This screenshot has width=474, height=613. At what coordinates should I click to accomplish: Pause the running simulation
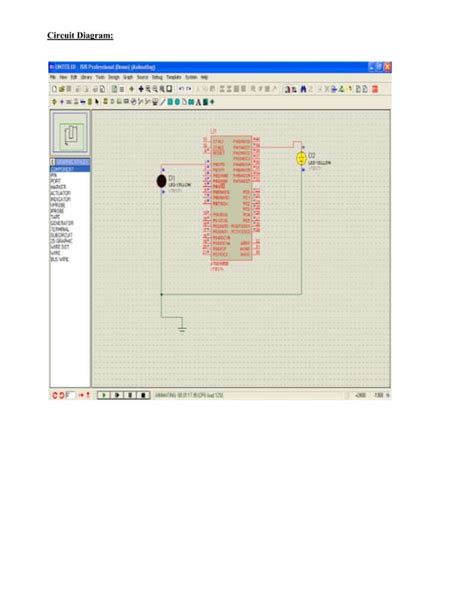[130, 395]
